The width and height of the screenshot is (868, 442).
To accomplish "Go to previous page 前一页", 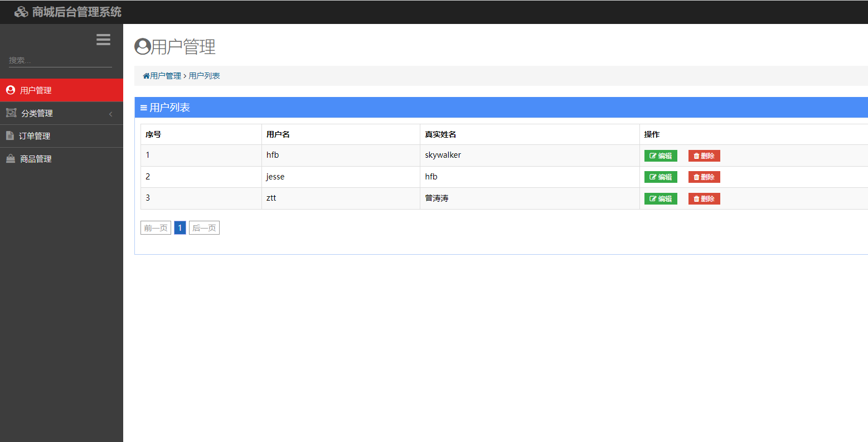I will pos(156,228).
